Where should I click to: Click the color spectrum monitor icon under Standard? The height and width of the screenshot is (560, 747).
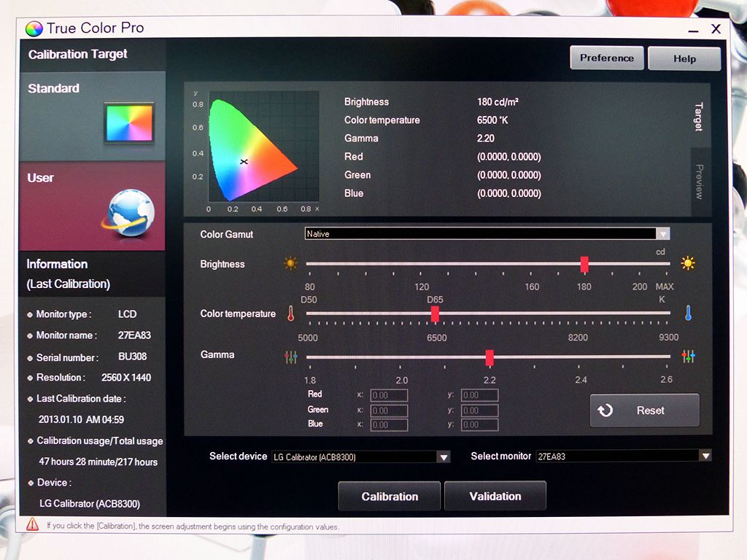click(130, 123)
